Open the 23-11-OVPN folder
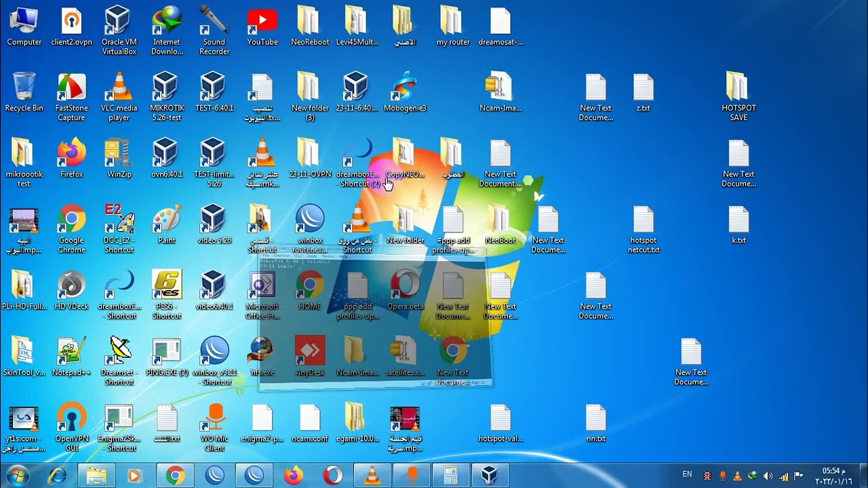Image resolution: width=868 pixels, height=488 pixels. pyautogui.click(x=310, y=159)
